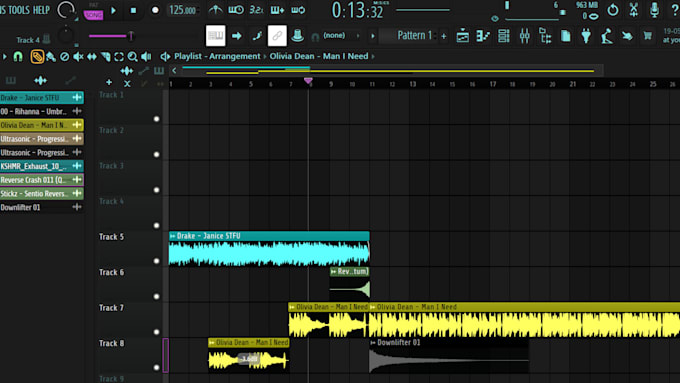
Task: Click the 125.000 tempo field
Action: [x=182, y=10]
